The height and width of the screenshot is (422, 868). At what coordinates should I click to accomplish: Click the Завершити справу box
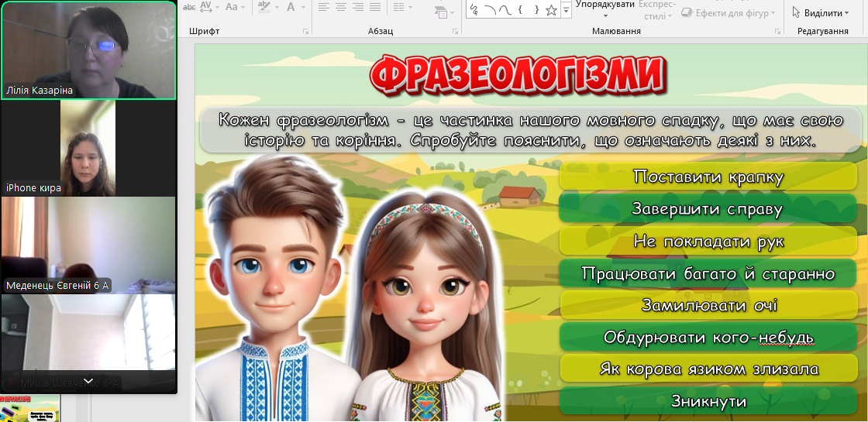(708, 209)
